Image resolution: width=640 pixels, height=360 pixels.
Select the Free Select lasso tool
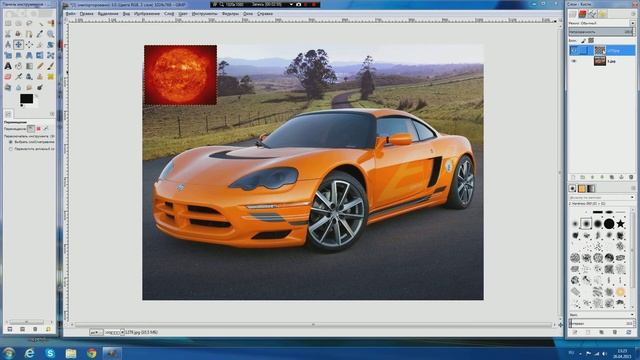pyautogui.click(x=29, y=23)
